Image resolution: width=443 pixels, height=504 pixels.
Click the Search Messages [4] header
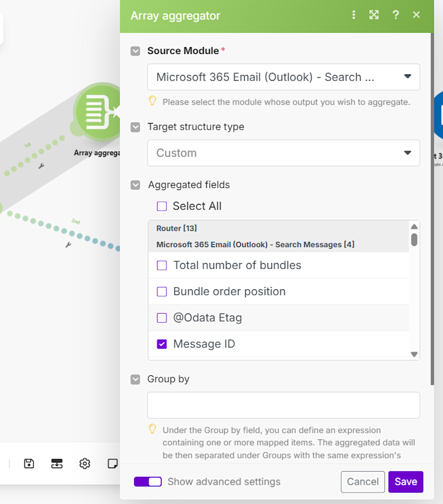pos(255,244)
